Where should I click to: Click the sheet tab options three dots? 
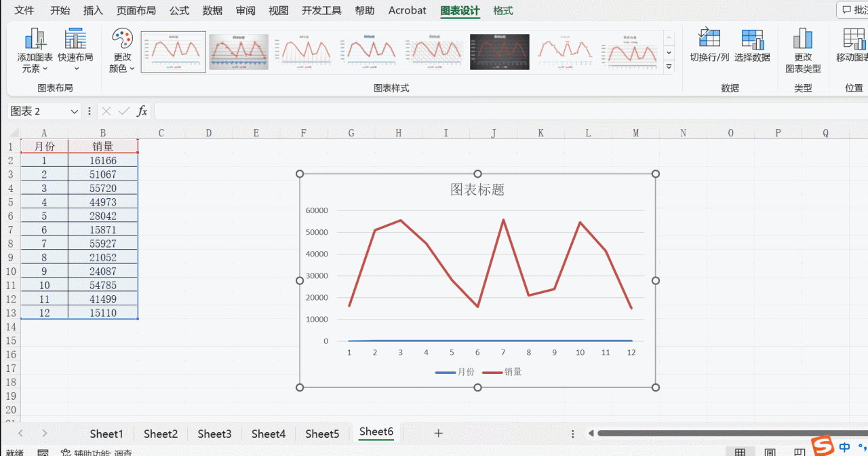pos(573,433)
